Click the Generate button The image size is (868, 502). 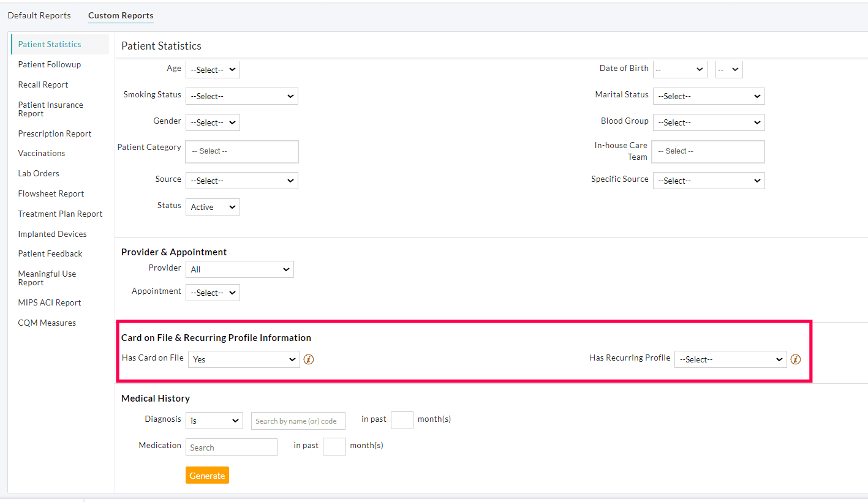tap(207, 475)
